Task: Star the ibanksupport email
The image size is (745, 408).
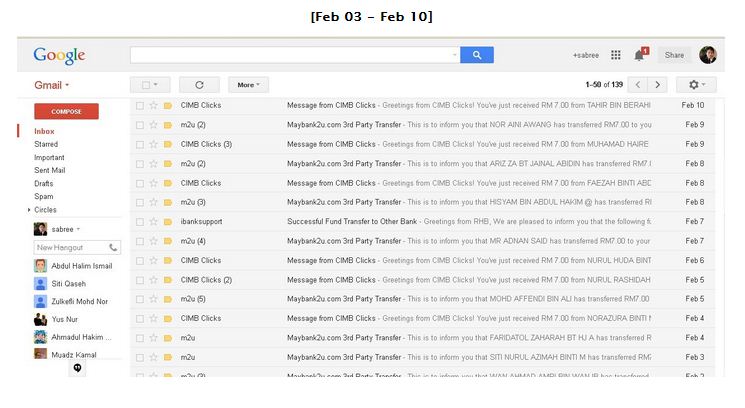Action: tap(153, 221)
